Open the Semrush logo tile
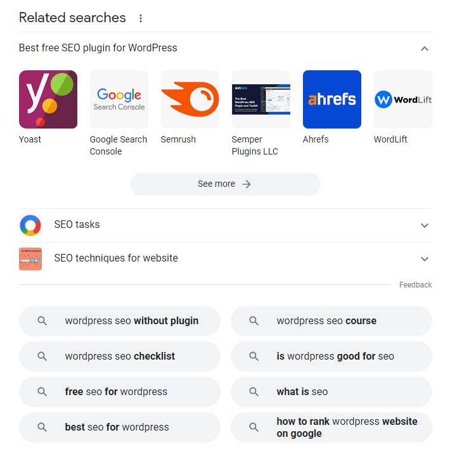Image resolution: width=476 pixels, height=454 pixels. pos(190,99)
